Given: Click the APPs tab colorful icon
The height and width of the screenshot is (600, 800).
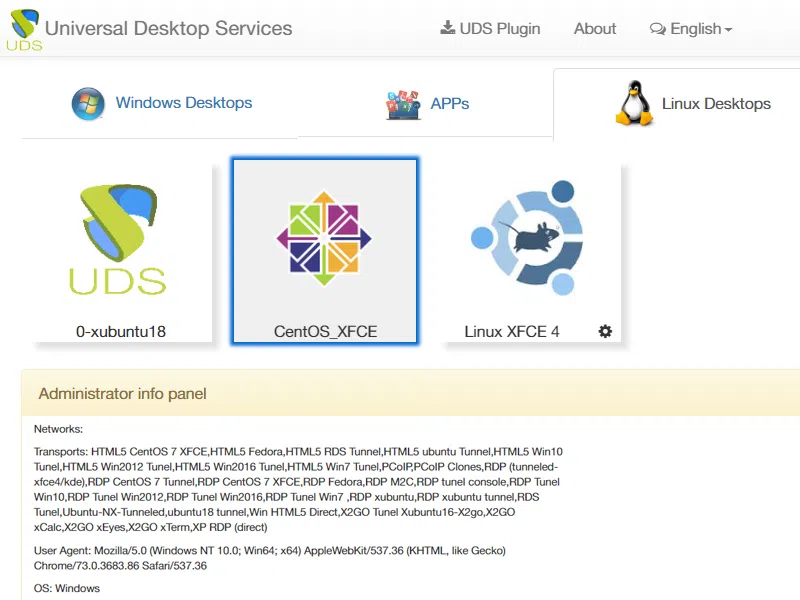Looking at the screenshot, I should [x=403, y=104].
